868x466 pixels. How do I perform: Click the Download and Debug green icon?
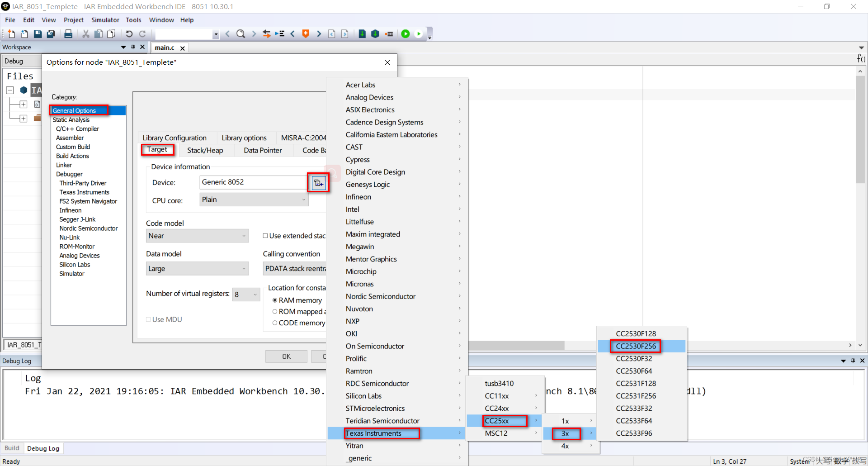406,34
